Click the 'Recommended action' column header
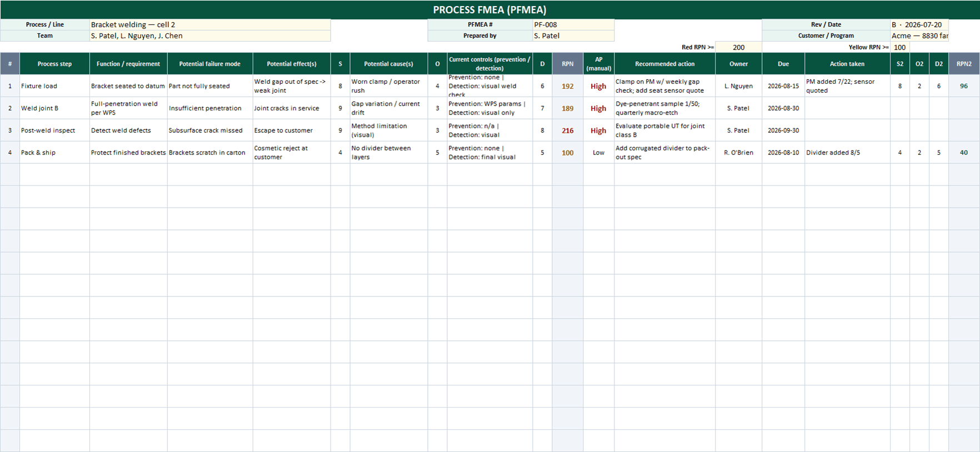Screen dimensions: 980x452 point(664,64)
